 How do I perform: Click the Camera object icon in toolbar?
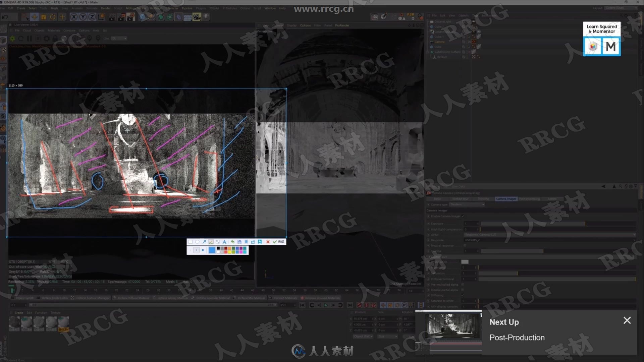(x=197, y=17)
